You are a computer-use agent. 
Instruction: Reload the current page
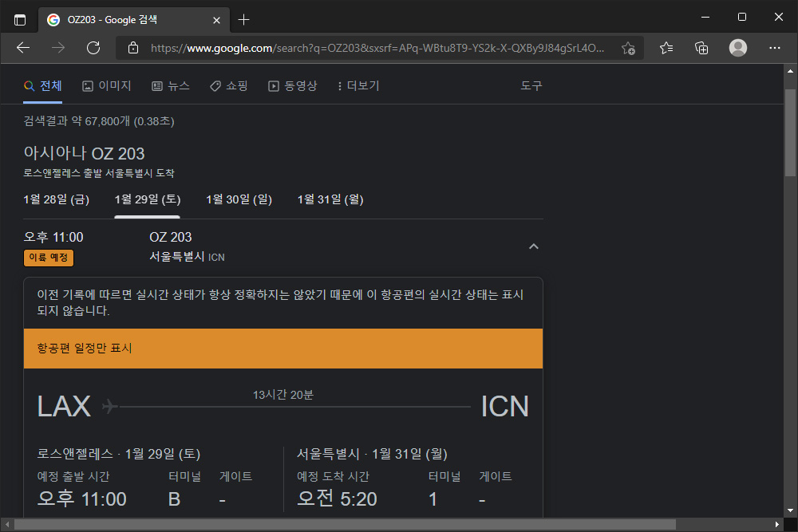coord(93,48)
